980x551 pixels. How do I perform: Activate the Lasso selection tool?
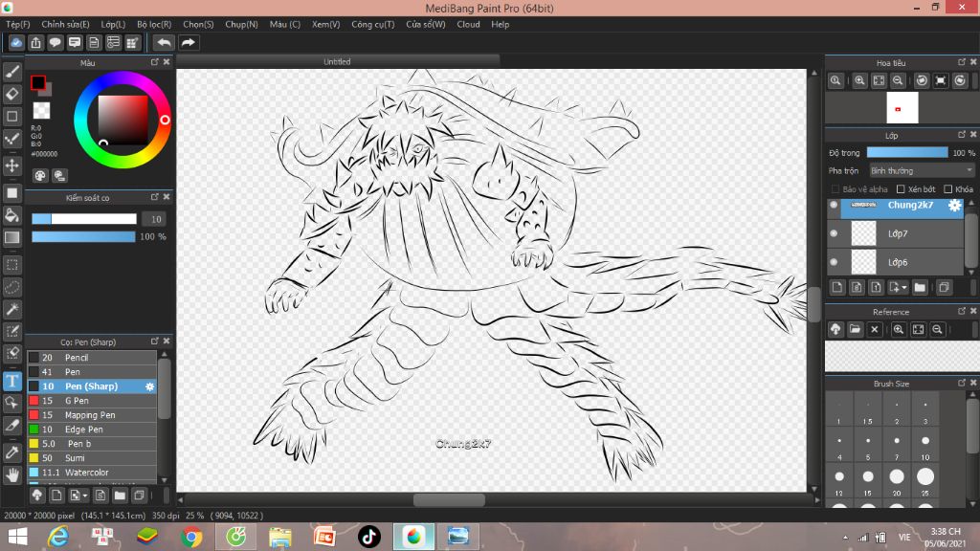tap(11, 287)
